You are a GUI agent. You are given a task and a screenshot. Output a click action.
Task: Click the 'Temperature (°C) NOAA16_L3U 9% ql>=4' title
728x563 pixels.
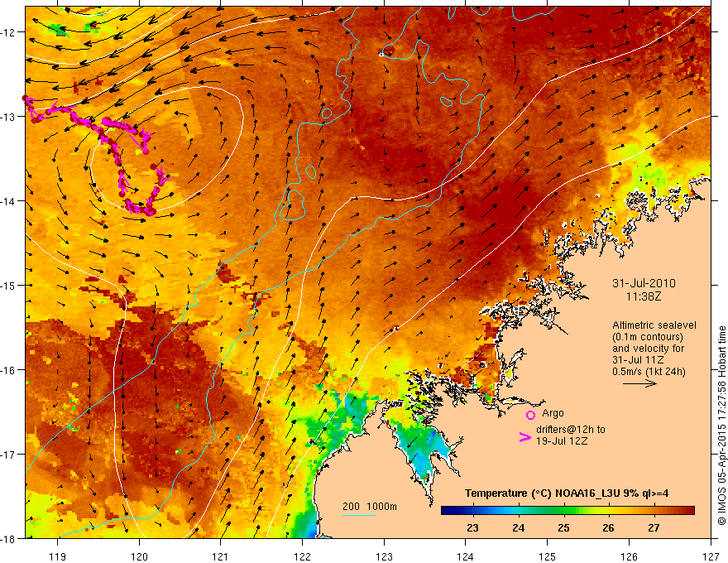click(567, 493)
